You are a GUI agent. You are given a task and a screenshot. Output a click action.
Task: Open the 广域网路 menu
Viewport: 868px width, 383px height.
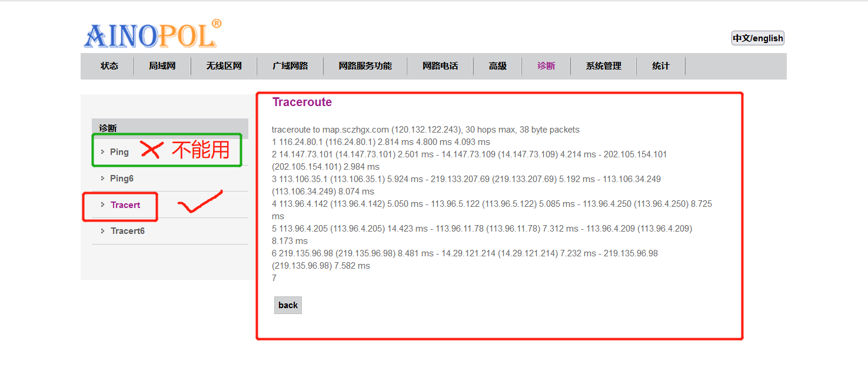click(x=290, y=66)
